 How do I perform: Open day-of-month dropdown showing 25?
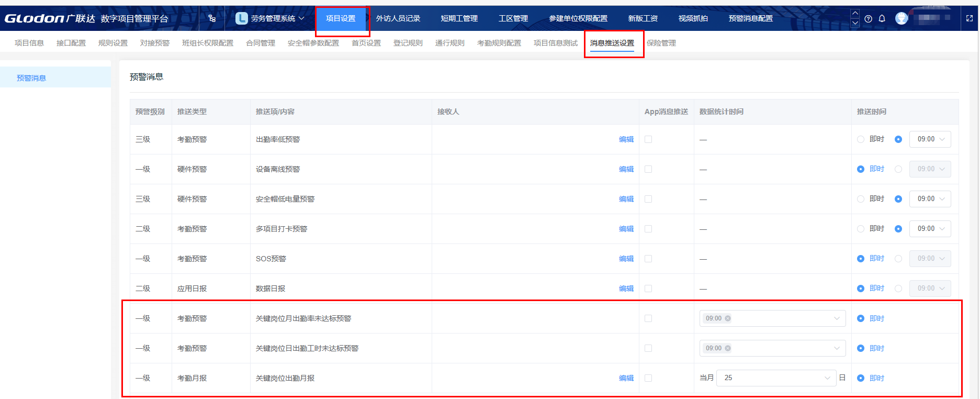click(776, 378)
